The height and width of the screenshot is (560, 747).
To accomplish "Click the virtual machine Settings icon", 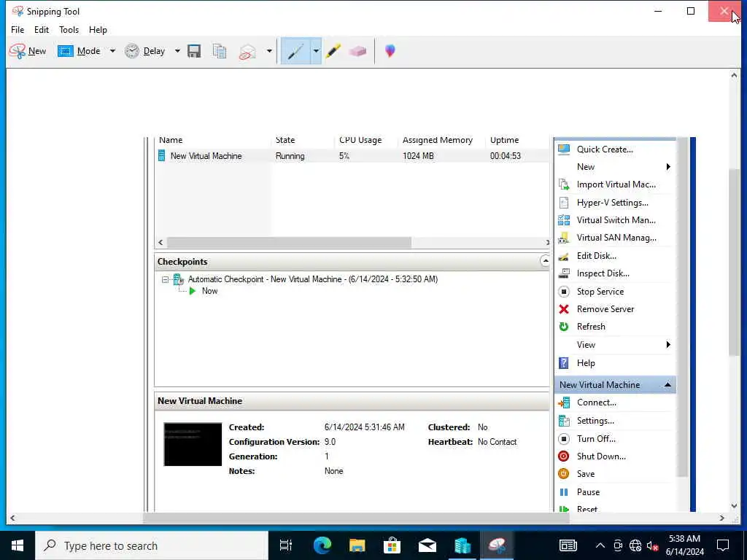I will [564, 421].
